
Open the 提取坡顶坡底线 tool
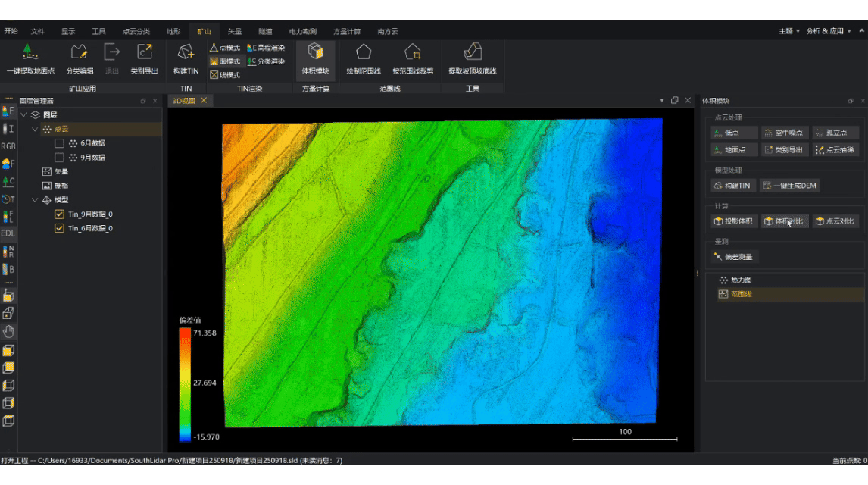click(x=472, y=52)
